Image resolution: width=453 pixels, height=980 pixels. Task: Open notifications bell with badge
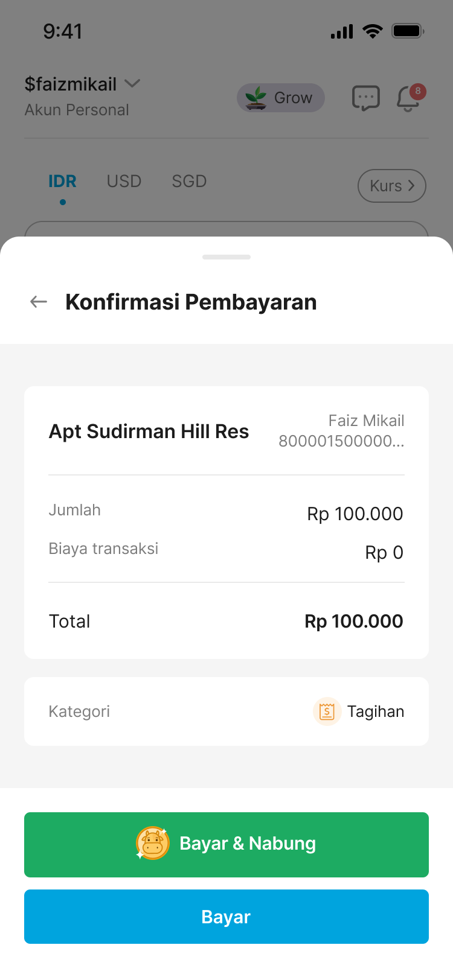pos(409,98)
